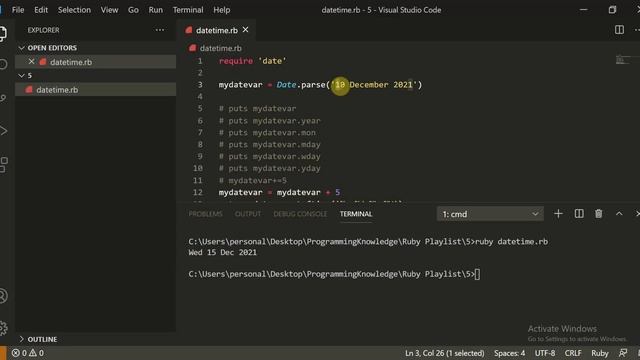Viewport: 640px width, 360px height.
Task: Expand the Outline section
Action: pyautogui.click(x=38, y=339)
